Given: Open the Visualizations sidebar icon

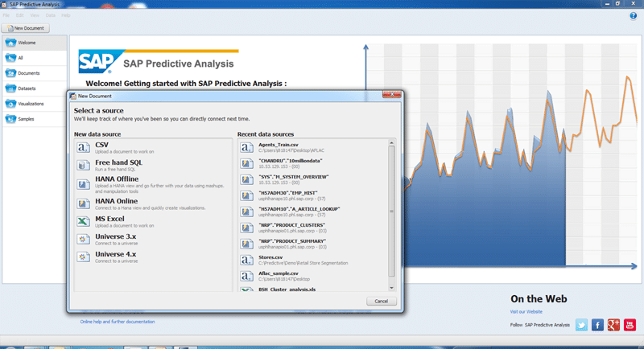Looking at the screenshot, I should tap(10, 104).
